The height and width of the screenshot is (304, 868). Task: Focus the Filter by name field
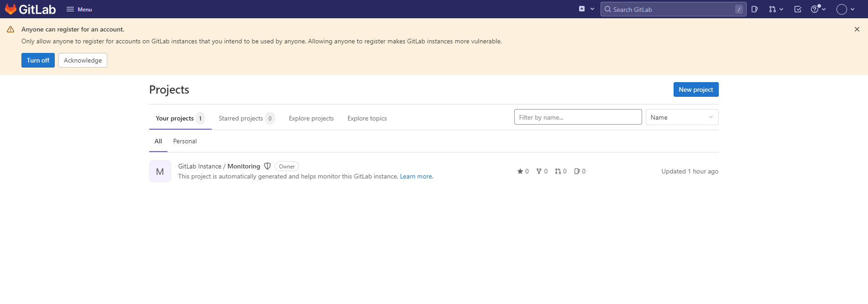(x=578, y=117)
